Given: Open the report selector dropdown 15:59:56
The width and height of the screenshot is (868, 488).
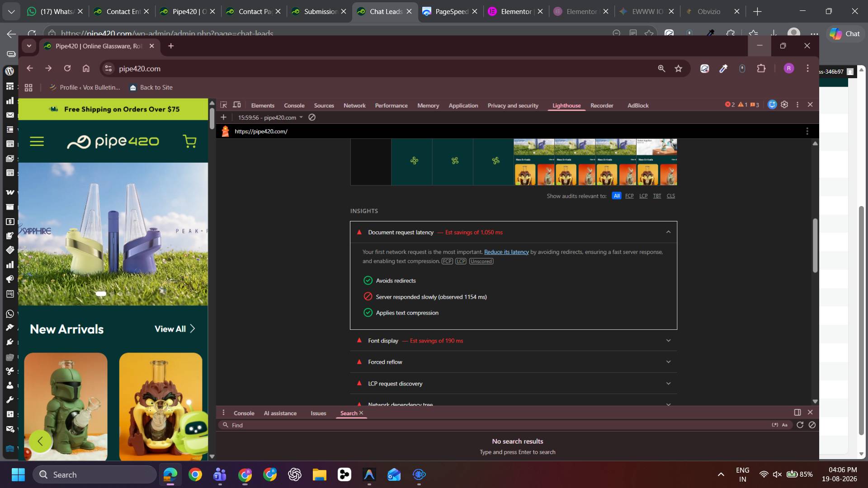Looking at the screenshot, I should click(x=270, y=117).
